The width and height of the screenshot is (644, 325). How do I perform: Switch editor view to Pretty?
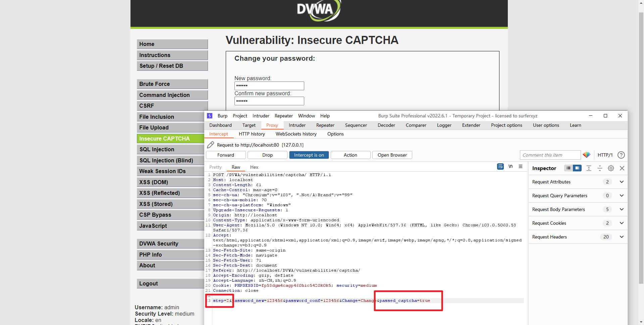pos(215,167)
